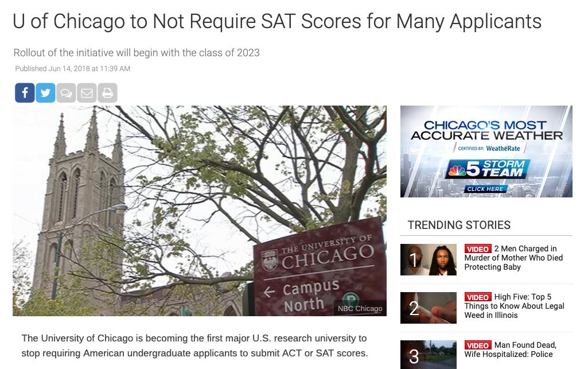Click the Trending Stories heading

pyautogui.click(x=459, y=225)
